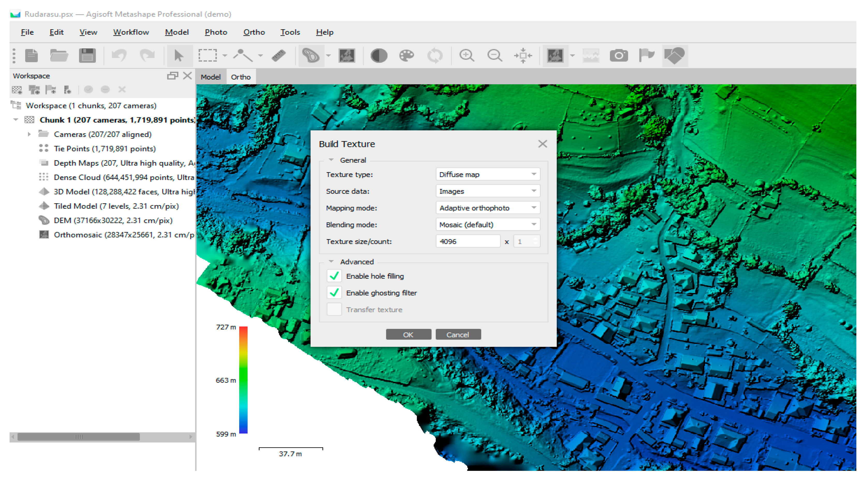Open the project folder icon
Viewport: 868px width, 483px height.
[x=59, y=56]
